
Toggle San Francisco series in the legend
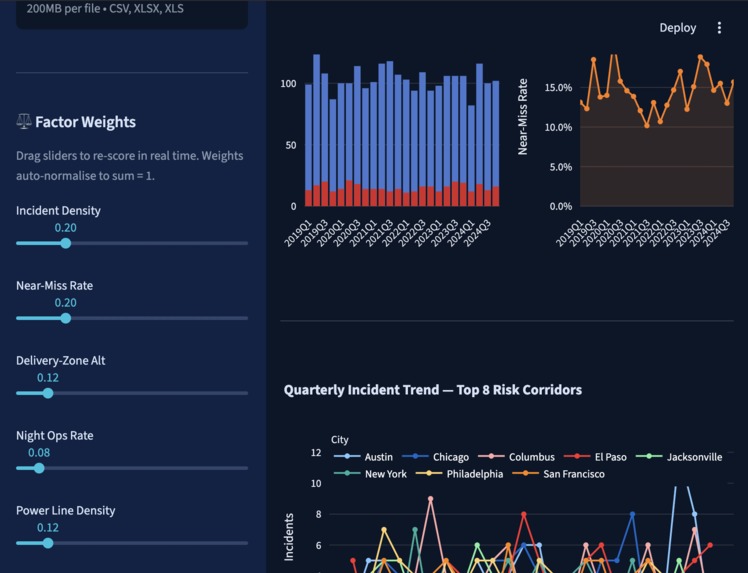tap(559, 474)
